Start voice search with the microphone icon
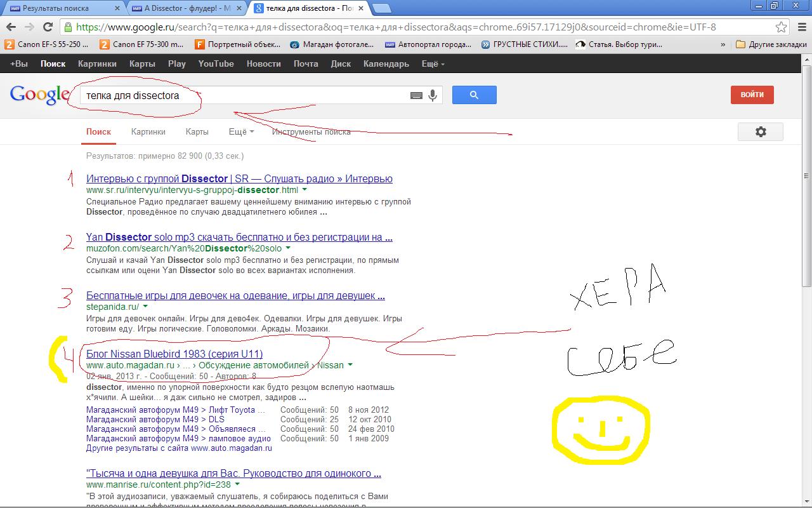The width and height of the screenshot is (812, 508). (433, 95)
